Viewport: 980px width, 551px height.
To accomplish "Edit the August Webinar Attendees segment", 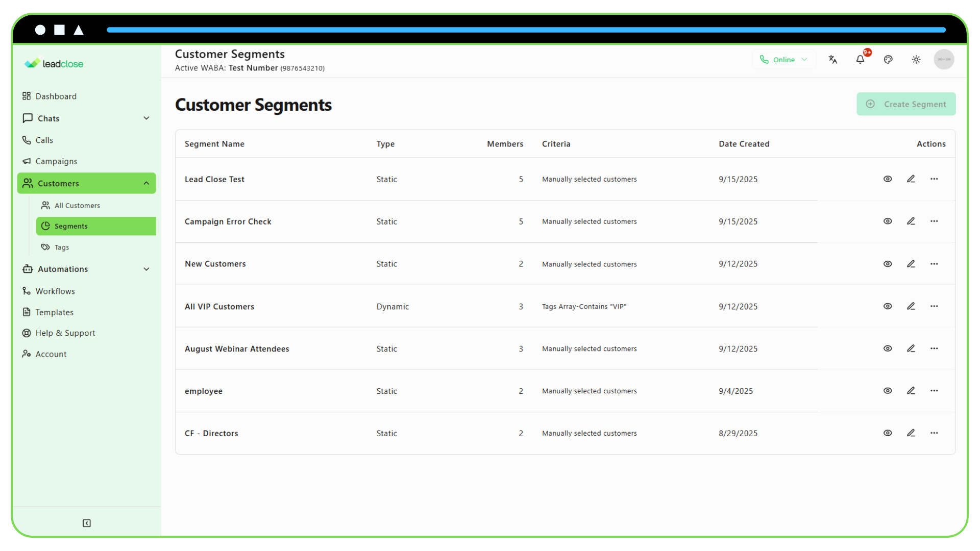I will [911, 348].
